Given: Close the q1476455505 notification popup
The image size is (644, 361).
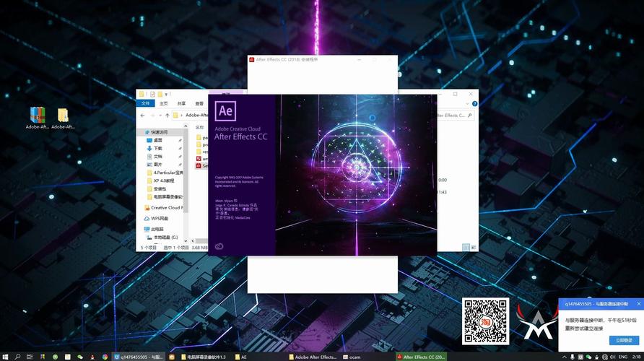Looking at the screenshot, I should point(639,304).
